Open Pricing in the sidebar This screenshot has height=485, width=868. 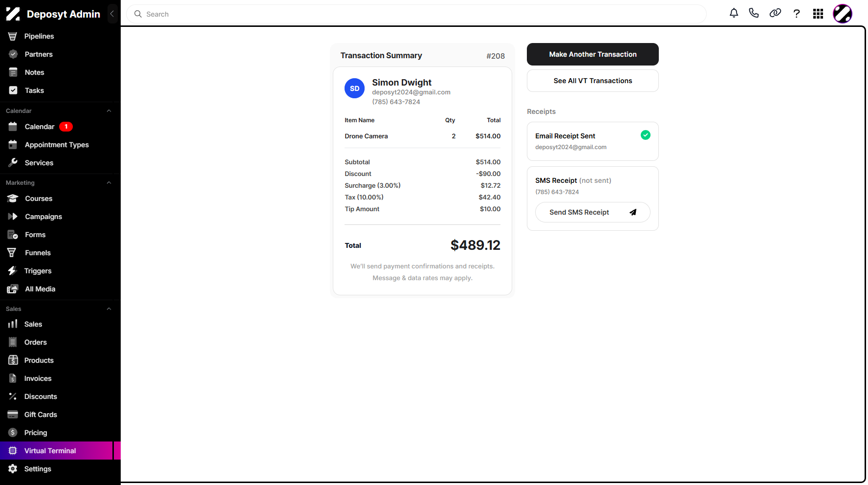[56, 433]
